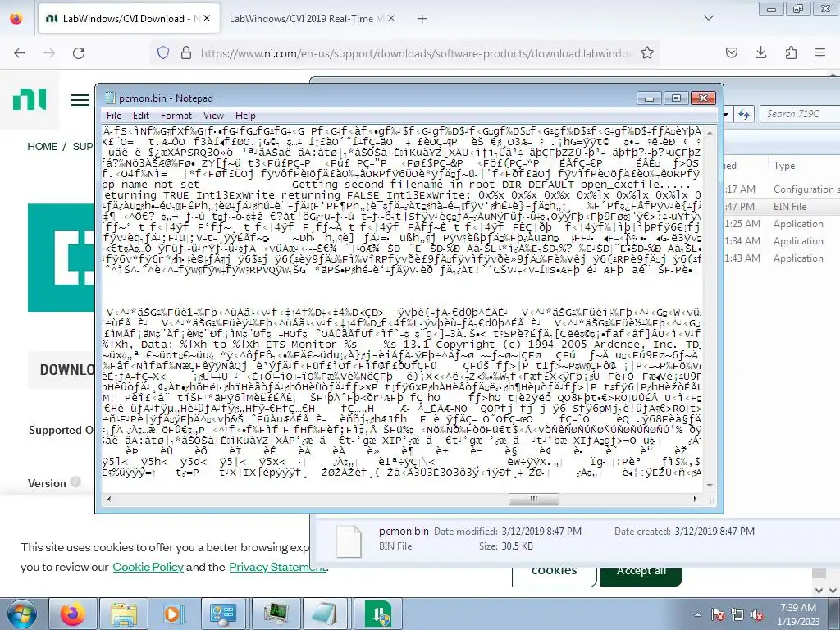Viewport: 840px width, 630px height.
Task: Open the Privacy Statement link
Action: click(277, 567)
